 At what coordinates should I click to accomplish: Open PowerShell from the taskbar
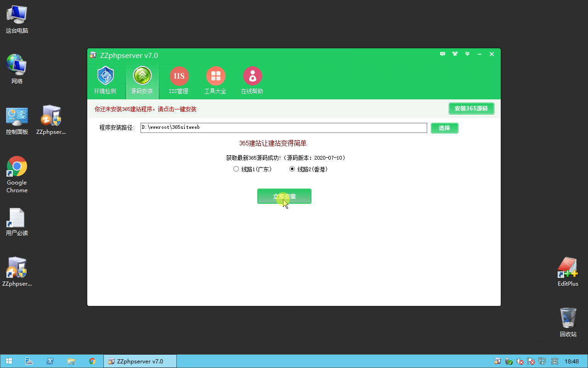coord(50,361)
